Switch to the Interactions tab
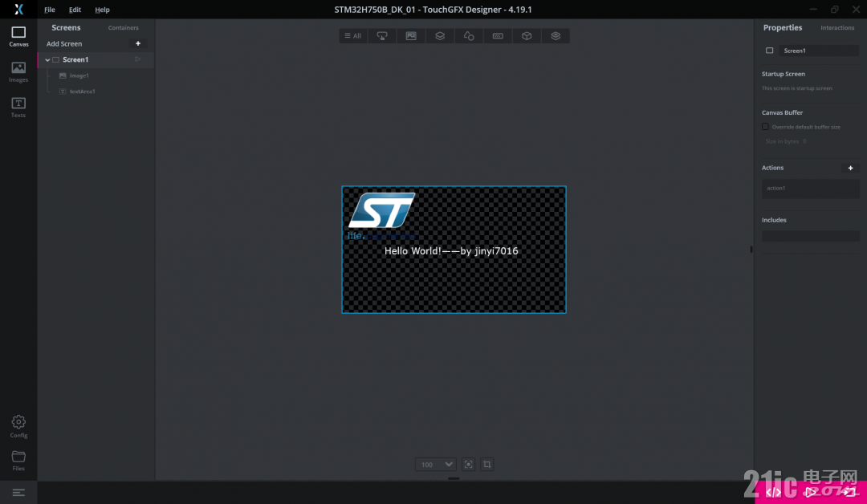867x504 pixels. (837, 27)
